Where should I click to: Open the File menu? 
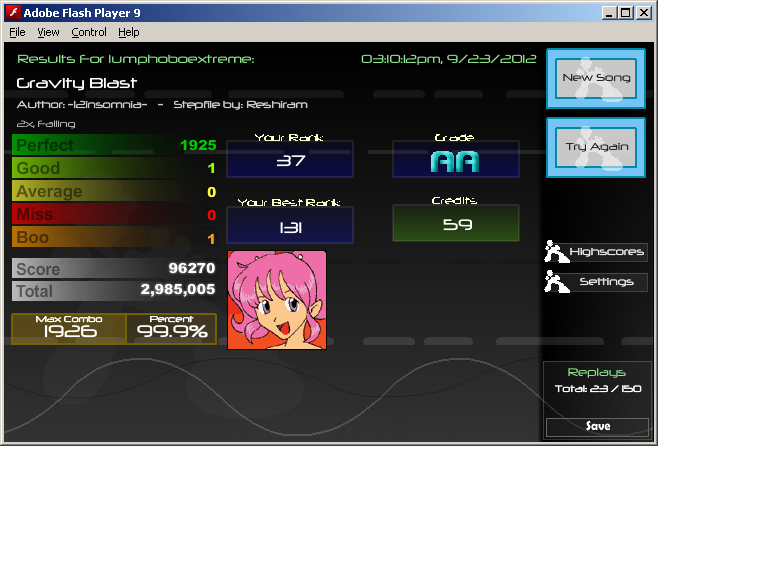(x=17, y=33)
